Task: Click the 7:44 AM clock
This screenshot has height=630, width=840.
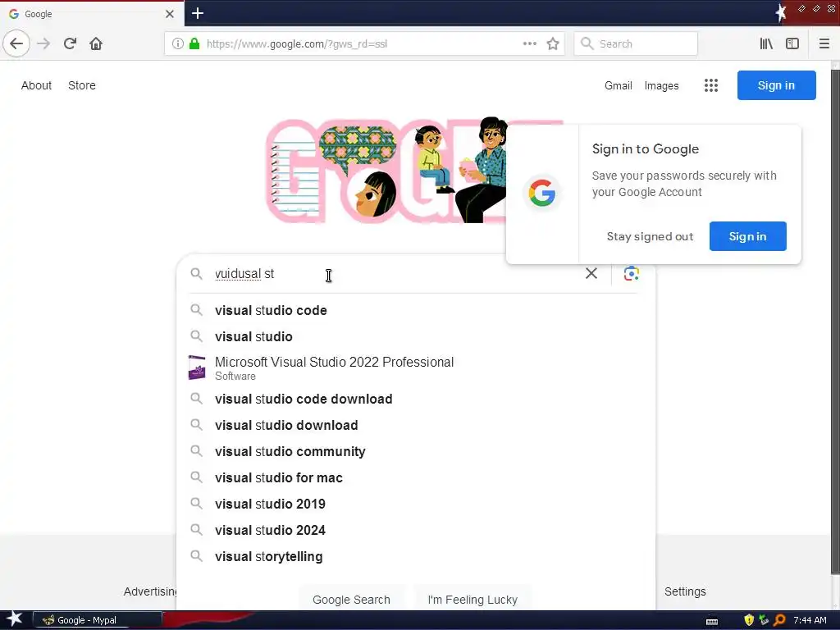Action: point(810,620)
